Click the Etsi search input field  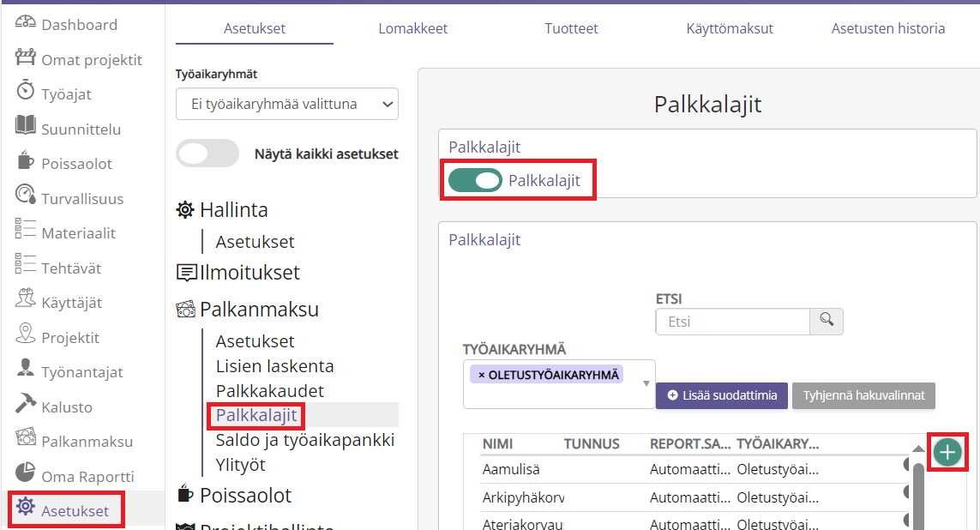(x=732, y=322)
